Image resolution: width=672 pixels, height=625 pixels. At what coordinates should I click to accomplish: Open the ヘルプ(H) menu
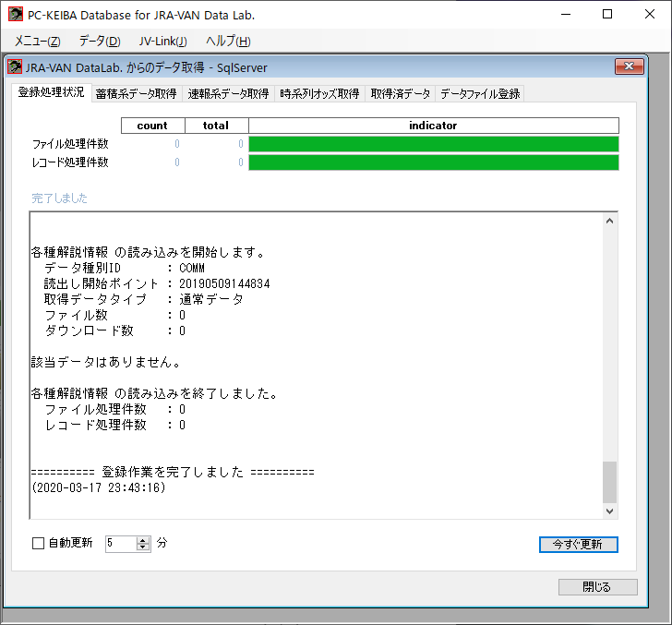pos(228,42)
